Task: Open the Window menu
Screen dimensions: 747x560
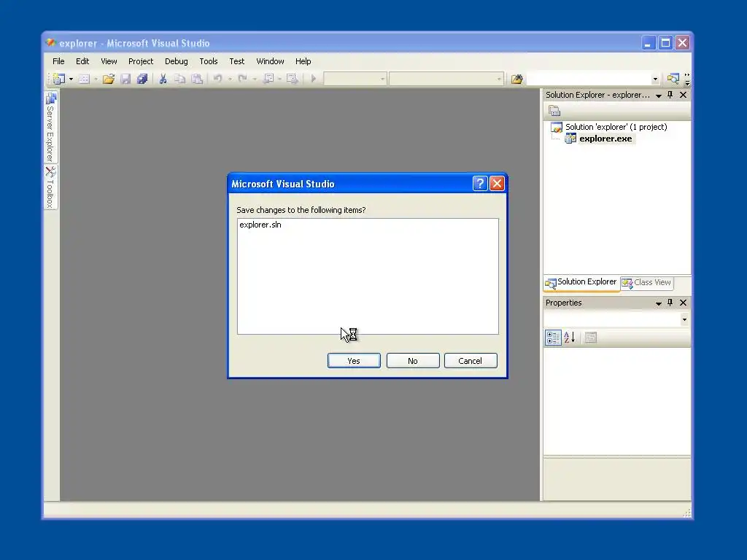Action: click(270, 61)
